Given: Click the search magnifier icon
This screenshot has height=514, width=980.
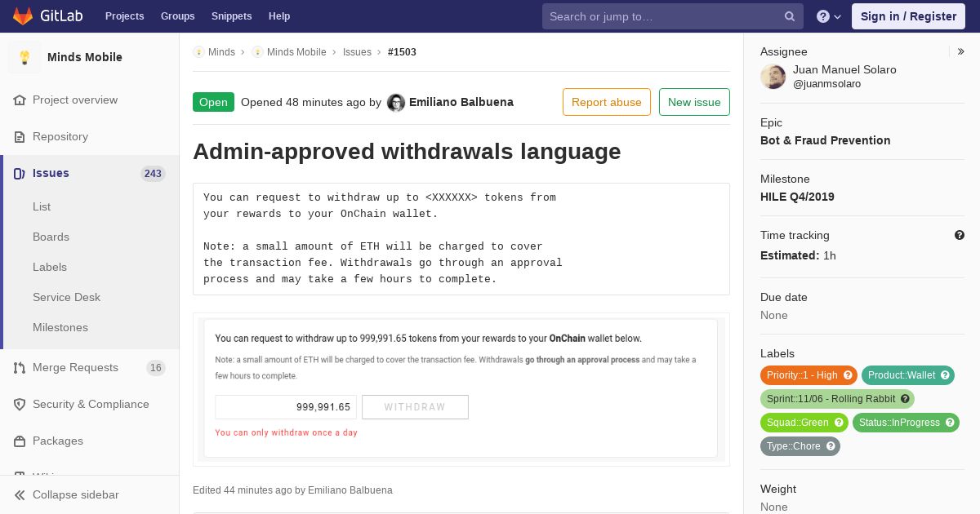Looking at the screenshot, I should (x=789, y=16).
